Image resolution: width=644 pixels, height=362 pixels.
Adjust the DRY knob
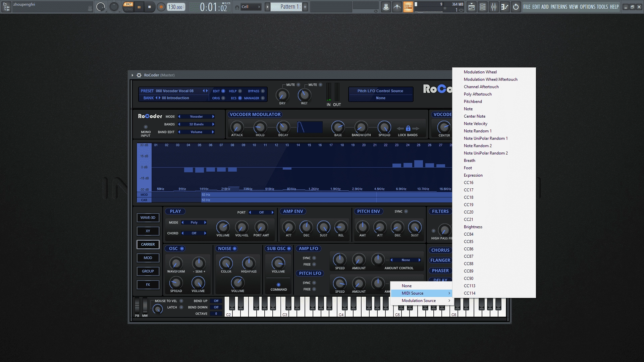(x=282, y=95)
